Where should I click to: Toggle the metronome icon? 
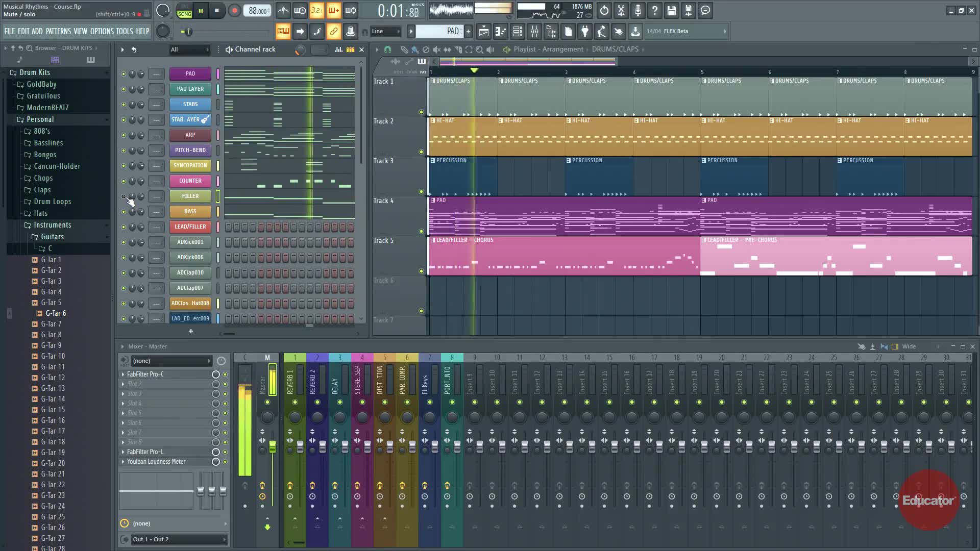tap(283, 11)
